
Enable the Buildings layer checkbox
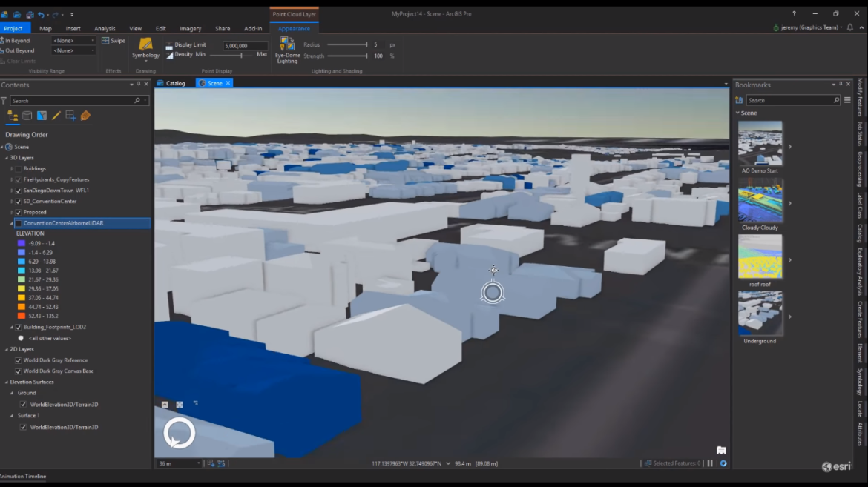point(19,169)
